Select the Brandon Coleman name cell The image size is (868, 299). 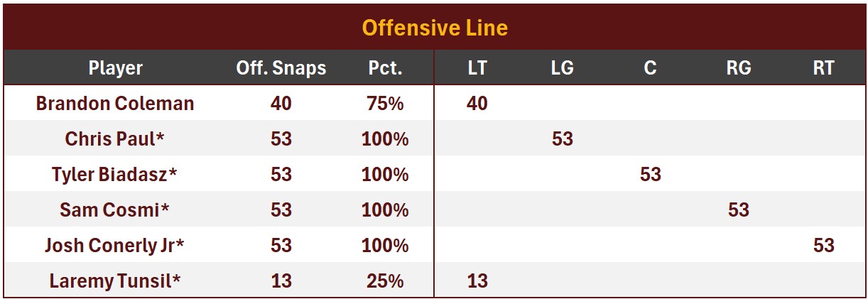[x=115, y=104]
